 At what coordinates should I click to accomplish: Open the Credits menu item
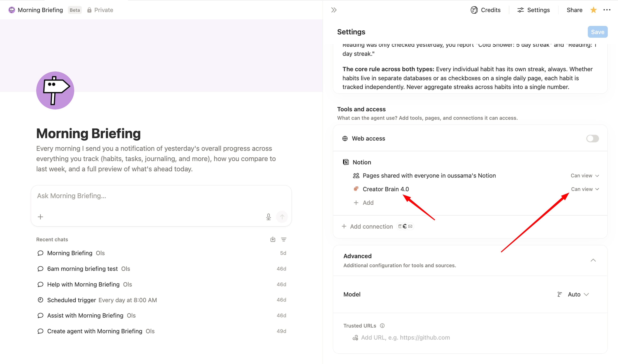point(486,10)
